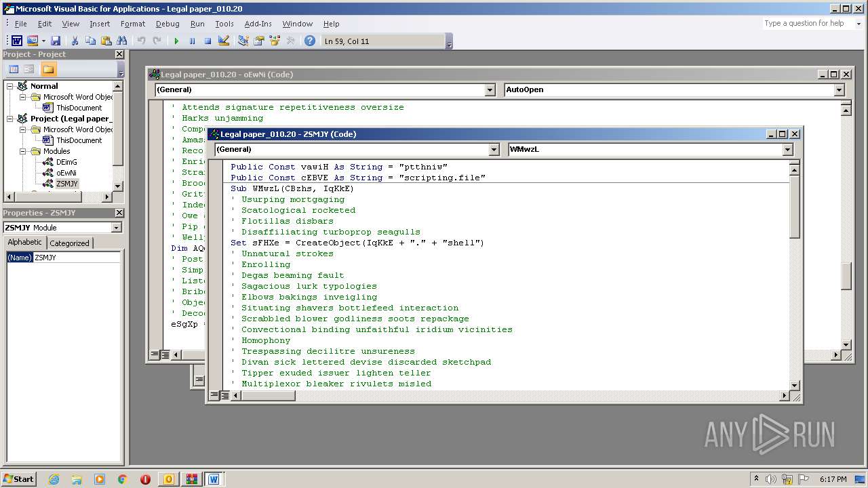Open the Window menu
The width and height of the screenshot is (868, 488).
click(298, 24)
